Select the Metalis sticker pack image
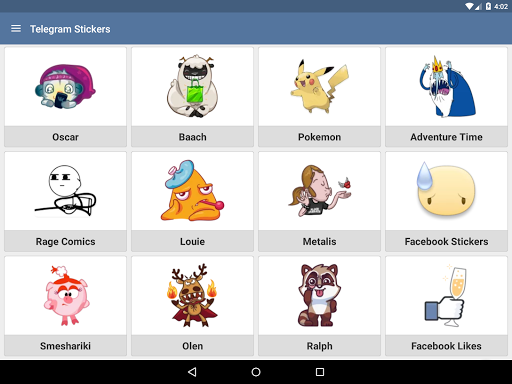This screenshot has width=512, height=384. pyautogui.click(x=319, y=191)
